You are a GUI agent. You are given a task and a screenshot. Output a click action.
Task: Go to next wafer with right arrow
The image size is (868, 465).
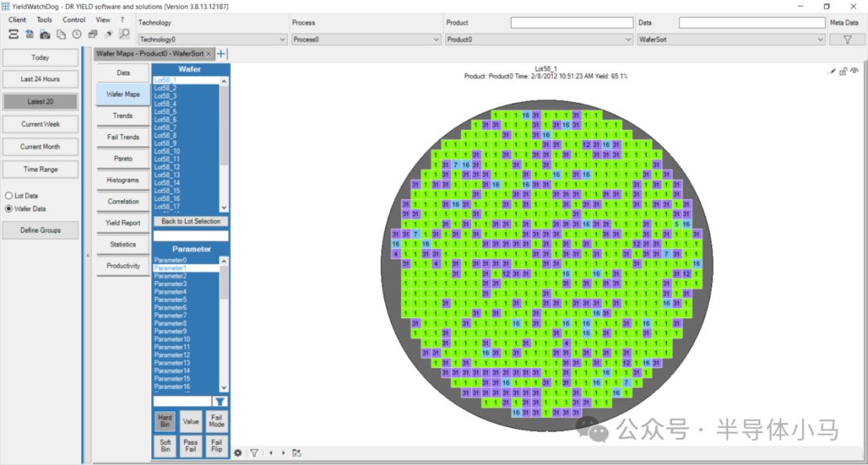pyautogui.click(x=284, y=453)
